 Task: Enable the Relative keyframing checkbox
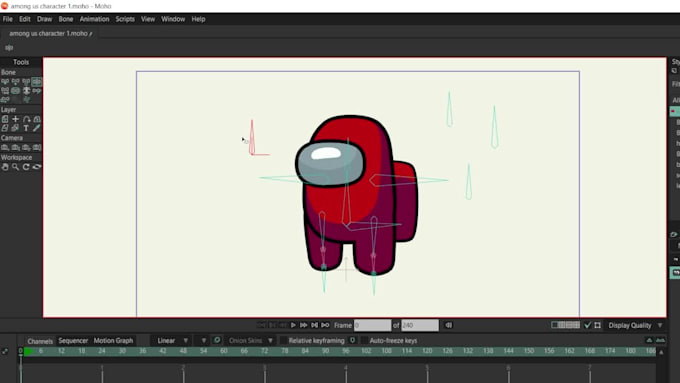coord(284,340)
